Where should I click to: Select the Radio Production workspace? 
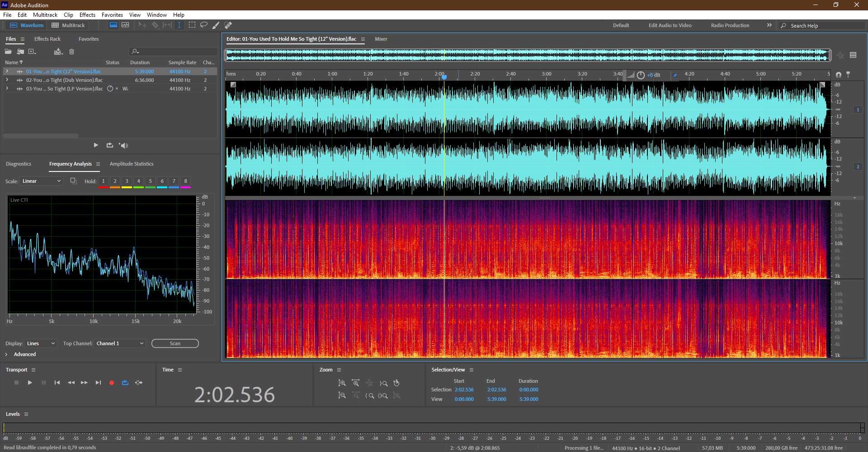coord(730,25)
